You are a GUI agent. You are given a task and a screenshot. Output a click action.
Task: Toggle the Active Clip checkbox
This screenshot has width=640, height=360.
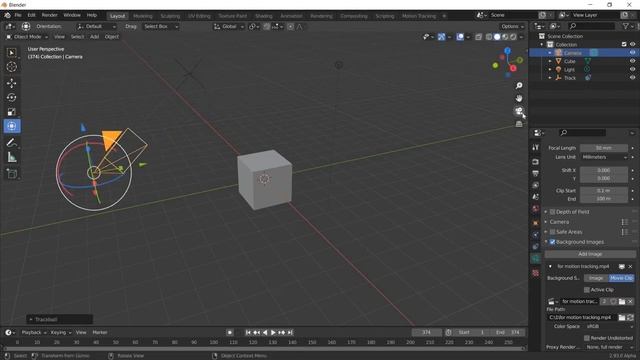click(x=587, y=290)
